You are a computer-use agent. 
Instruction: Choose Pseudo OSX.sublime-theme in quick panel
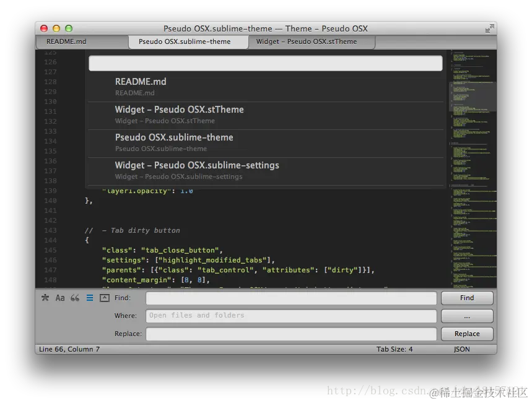(x=266, y=143)
